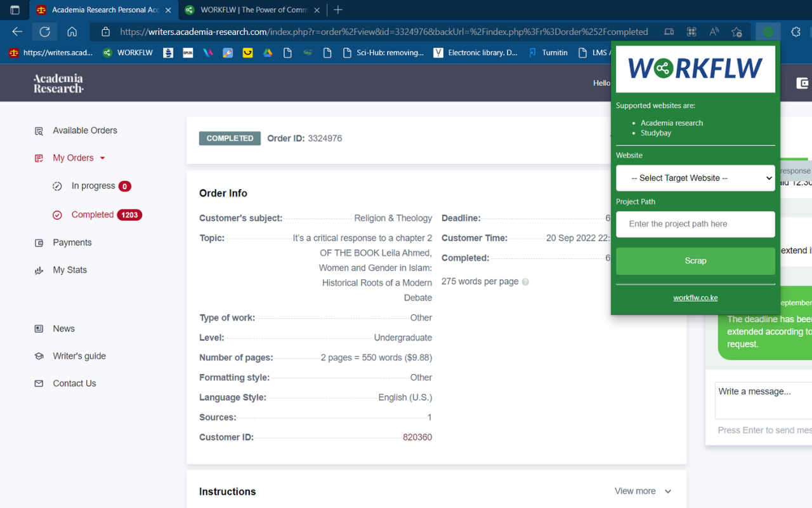812x508 pixels.
Task: Click the COMPLETED status badge
Action: pos(230,138)
